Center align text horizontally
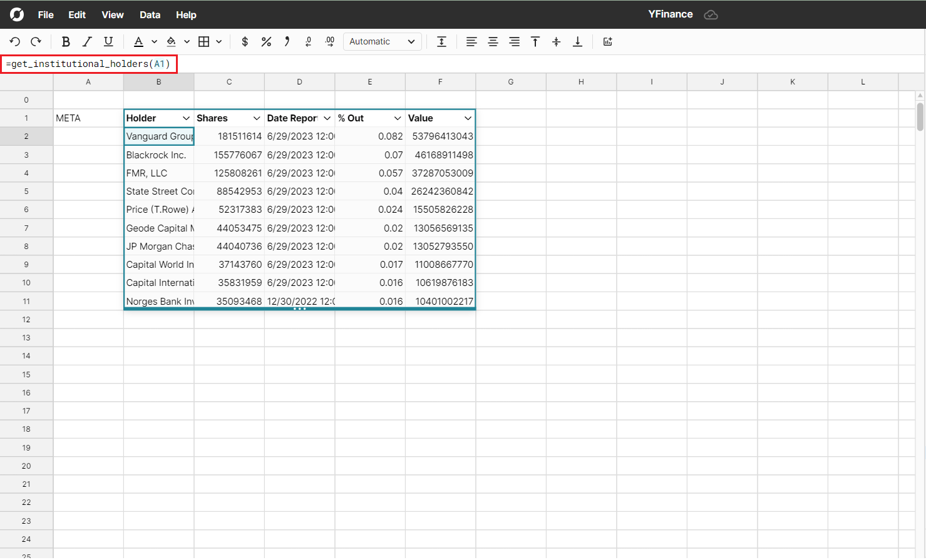 click(x=493, y=42)
